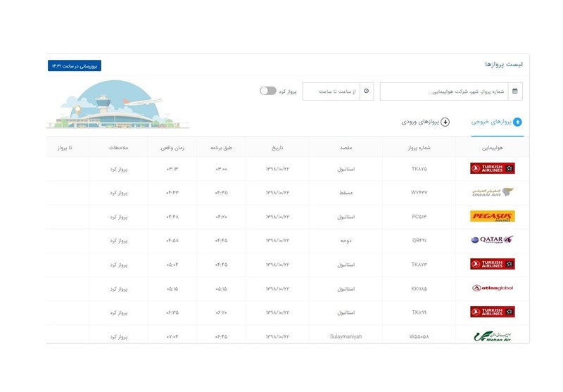Image resolution: width=563 pixels, height=392 pixels.
Task: Focus the flight number, city, airline search field
Action: (443, 91)
